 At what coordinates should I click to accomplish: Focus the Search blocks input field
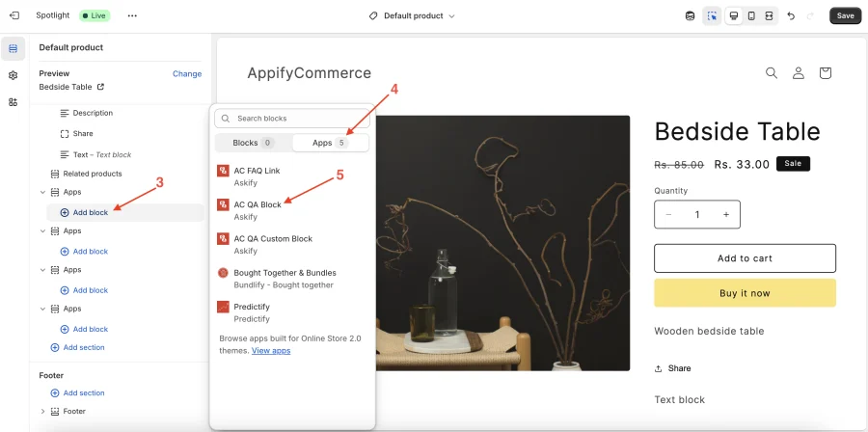(x=292, y=119)
